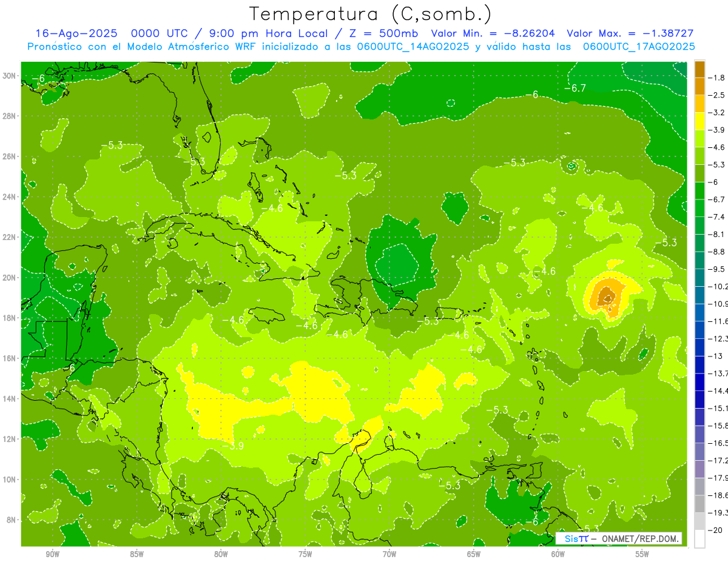This screenshot has width=728, height=562.
Task: Click the "75W" longitude axis label
Action: point(305,555)
